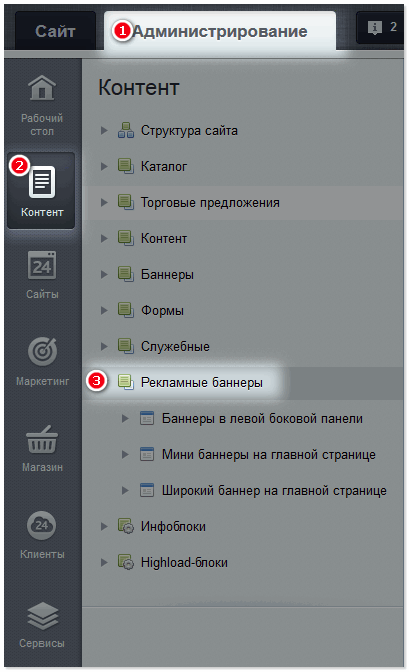
Task: Click the Формы infoblock icon
Action: 126,310
